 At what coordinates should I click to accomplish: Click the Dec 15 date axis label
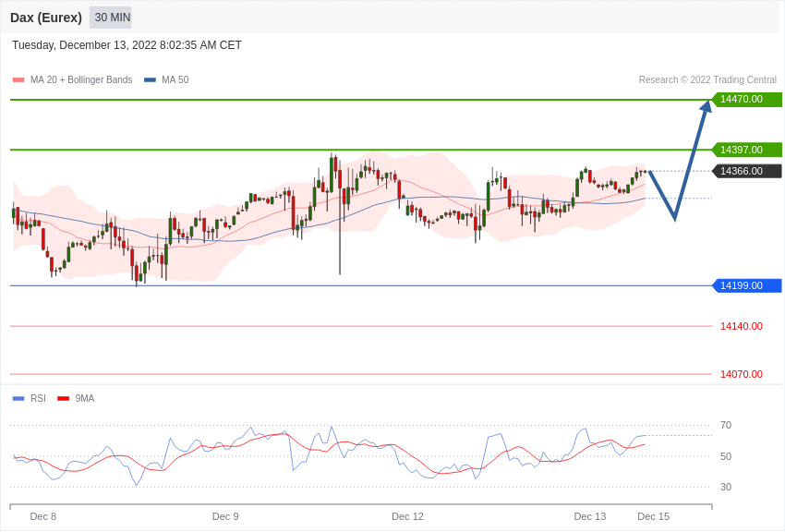point(653,516)
